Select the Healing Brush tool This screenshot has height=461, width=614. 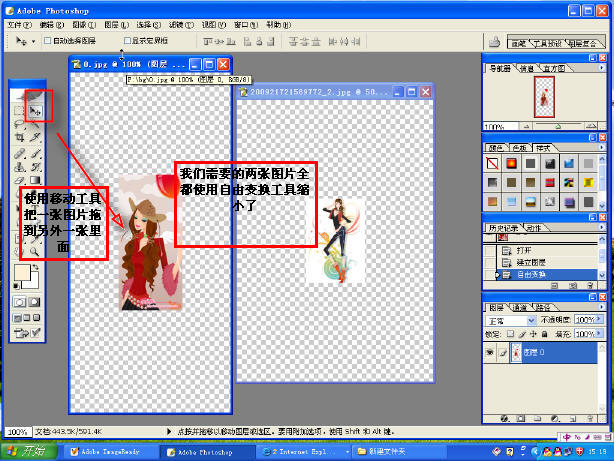click(x=19, y=154)
